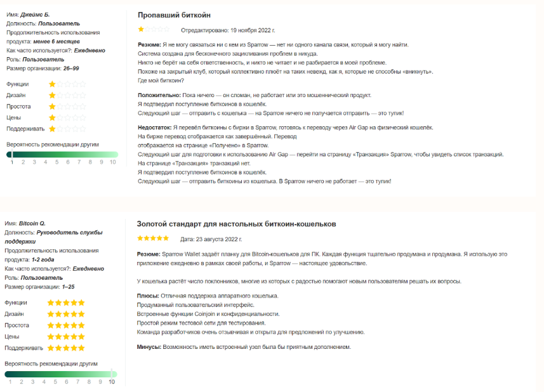
Task: Click the Дизайн star rating in Джеймс Б.'s review
Action: click(67, 95)
